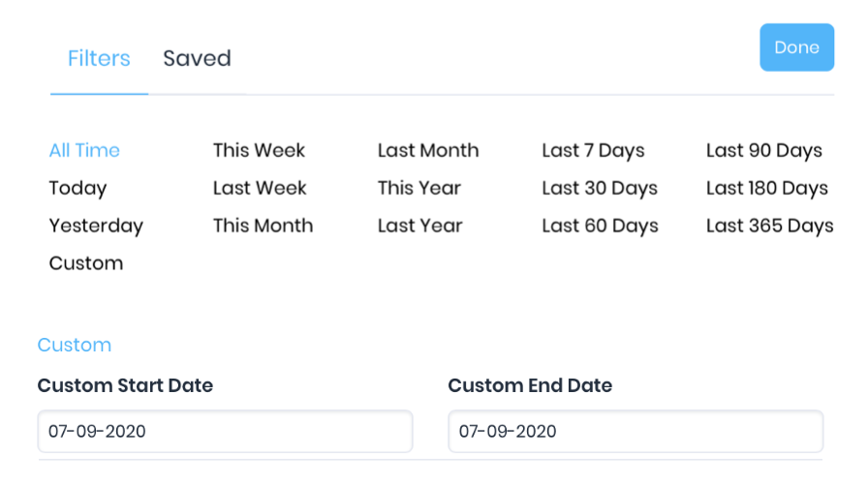This screenshot has width=868, height=486.
Task: Apply the This Month filter
Action: pyautogui.click(x=263, y=226)
